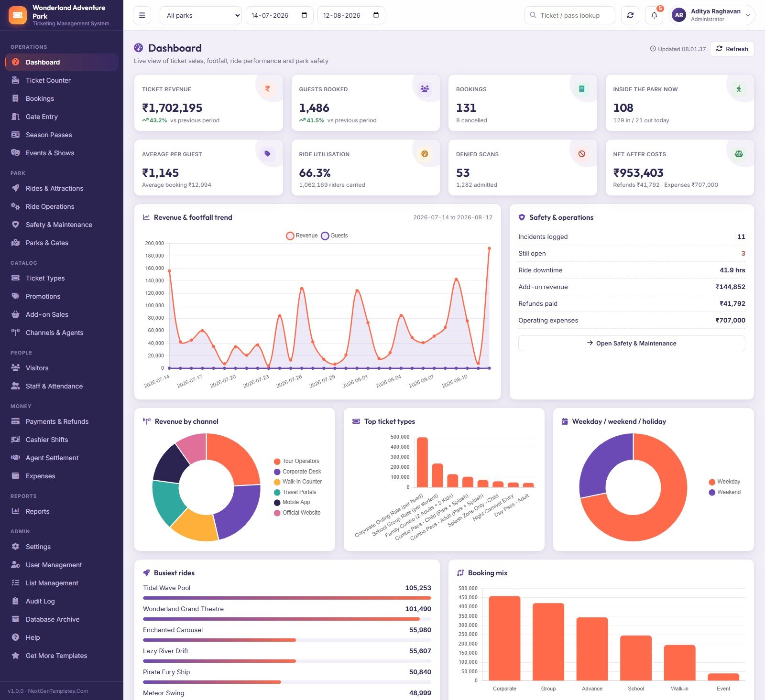
Task: Click the balance scale icon on Net After Costs card
Action: click(739, 154)
